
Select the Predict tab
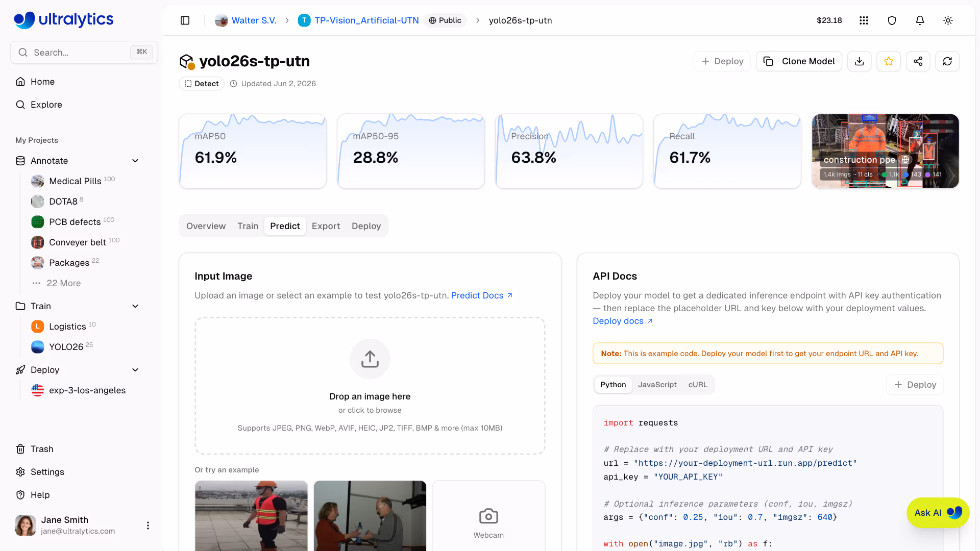point(285,226)
